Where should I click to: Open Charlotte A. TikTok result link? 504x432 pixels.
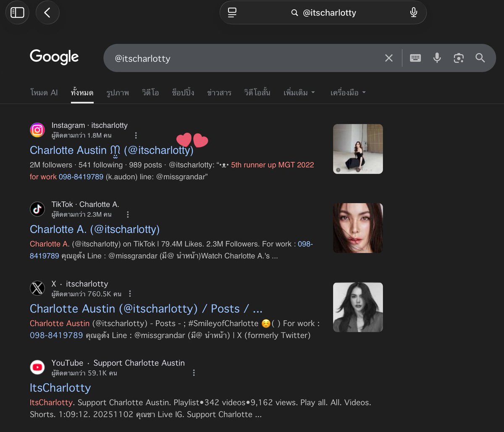pyautogui.click(x=95, y=229)
